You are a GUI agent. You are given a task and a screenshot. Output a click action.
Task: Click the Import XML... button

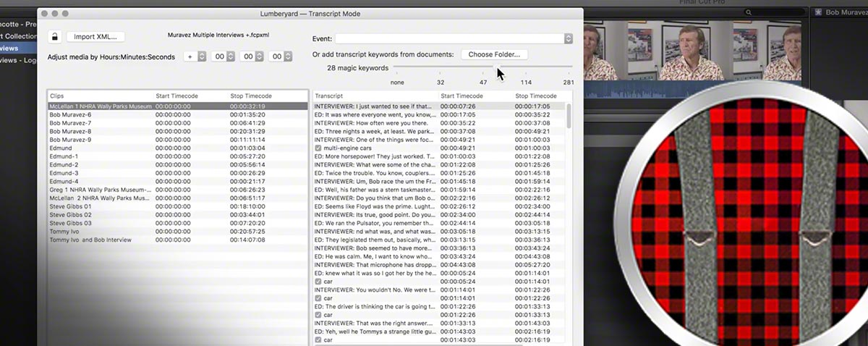tap(96, 37)
